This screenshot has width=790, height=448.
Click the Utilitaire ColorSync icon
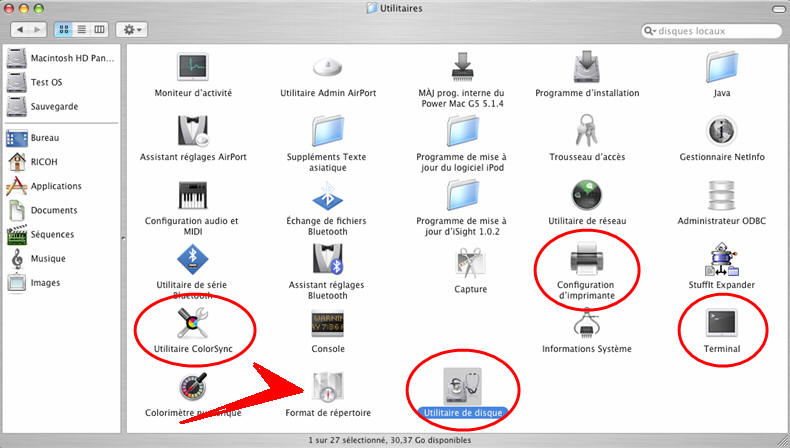pyautogui.click(x=193, y=323)
